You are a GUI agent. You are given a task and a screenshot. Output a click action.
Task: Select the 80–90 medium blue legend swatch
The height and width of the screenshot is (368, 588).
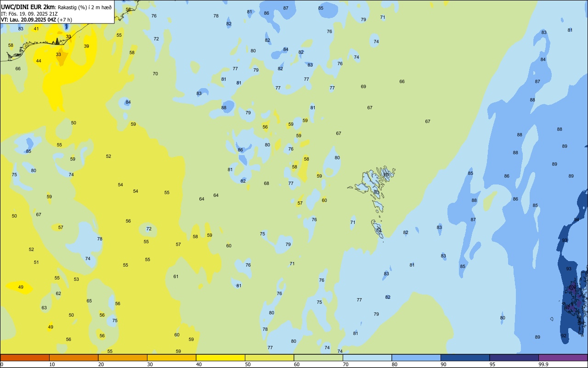tap(416, 357)
